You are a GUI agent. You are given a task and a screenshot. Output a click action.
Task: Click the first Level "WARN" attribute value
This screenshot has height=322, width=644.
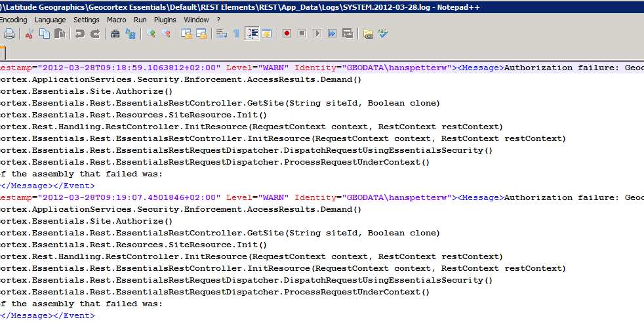tap(273, 68)
